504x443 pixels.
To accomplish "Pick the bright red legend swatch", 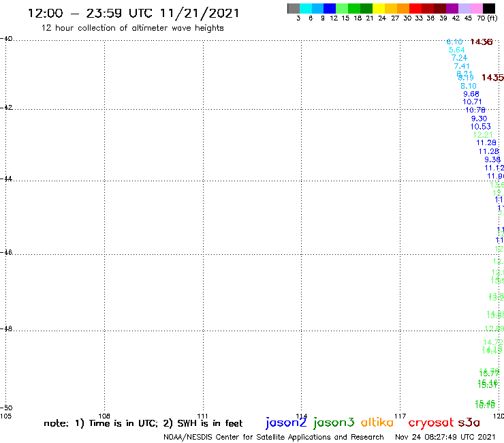I will 415,9.
